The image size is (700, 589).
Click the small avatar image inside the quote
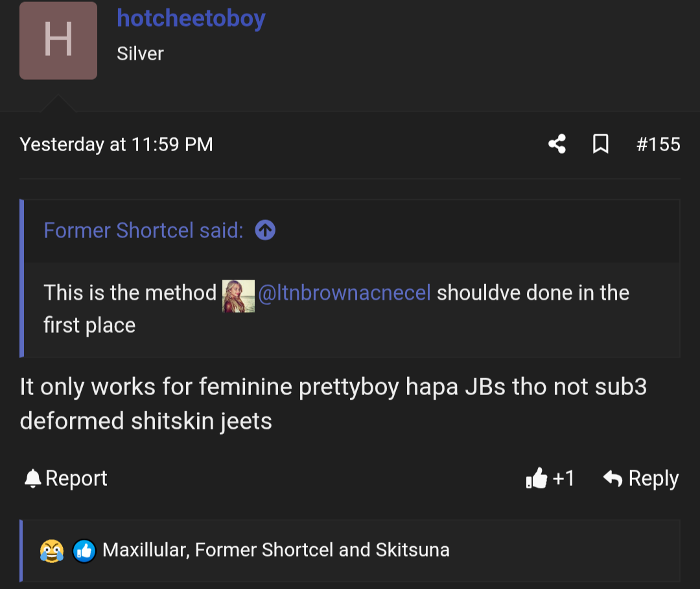238,296
